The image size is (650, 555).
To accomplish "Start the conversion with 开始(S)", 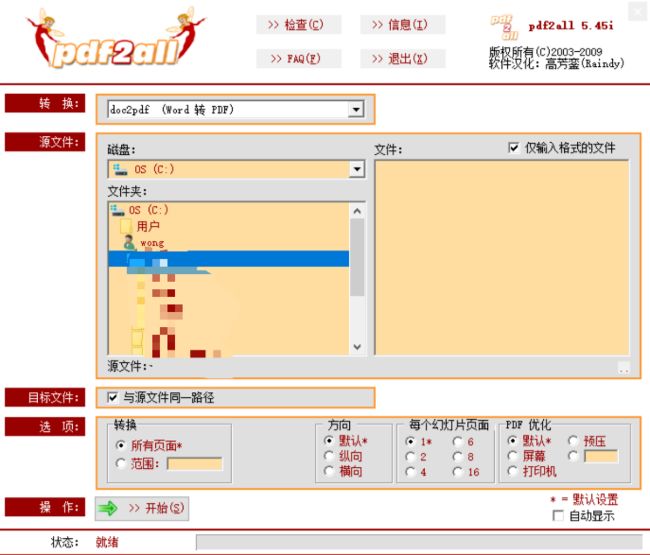I will coord(142,508).
